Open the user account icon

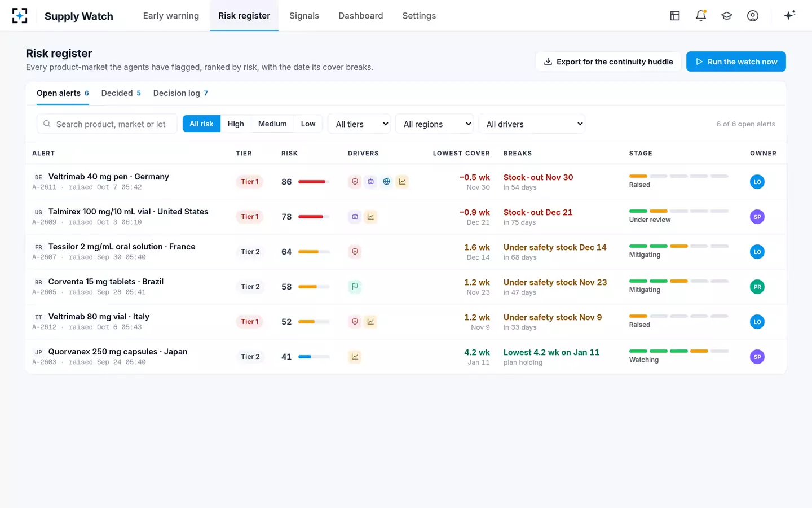tap(753, 16)
